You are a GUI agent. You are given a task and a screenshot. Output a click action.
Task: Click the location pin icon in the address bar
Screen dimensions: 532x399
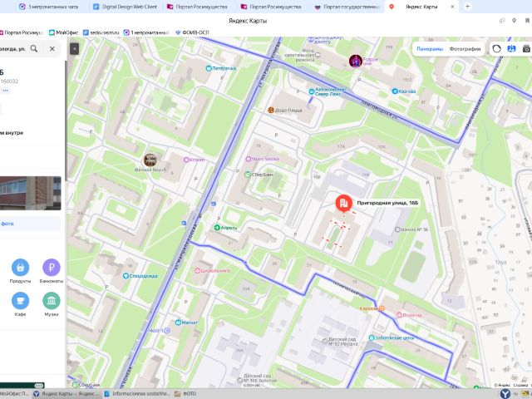(515, 21)
